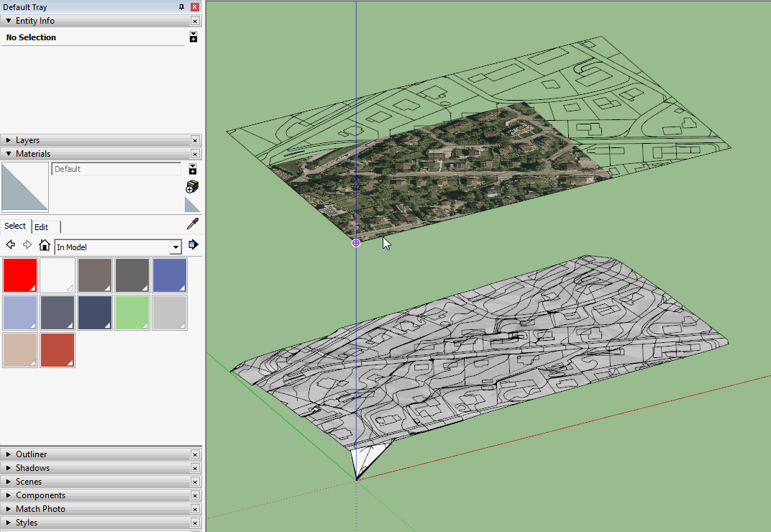Close the Entity Info panel
The height and width of the screenshot is (532, 771).
coord(195,21)
